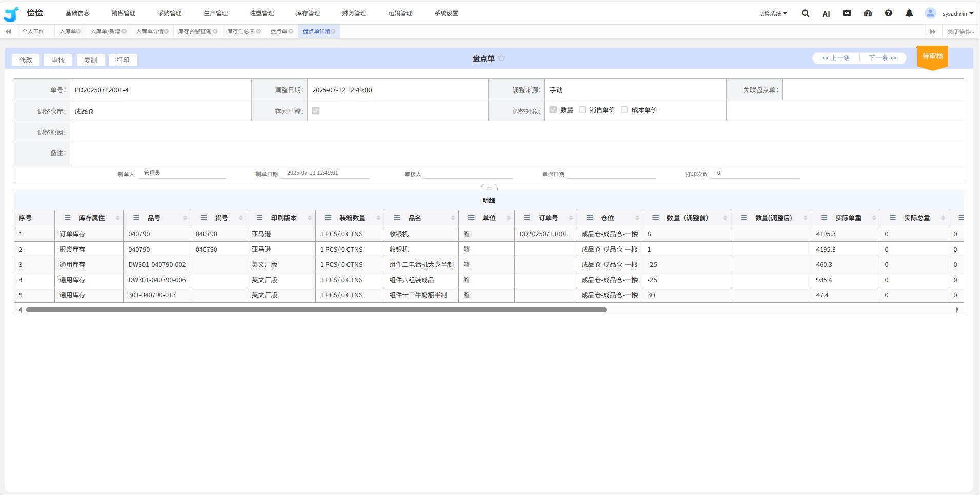Switch to the 库存汇总表 tab
Image resolution: width=980 pixels, height=495 pixels.
click(241, 31)
